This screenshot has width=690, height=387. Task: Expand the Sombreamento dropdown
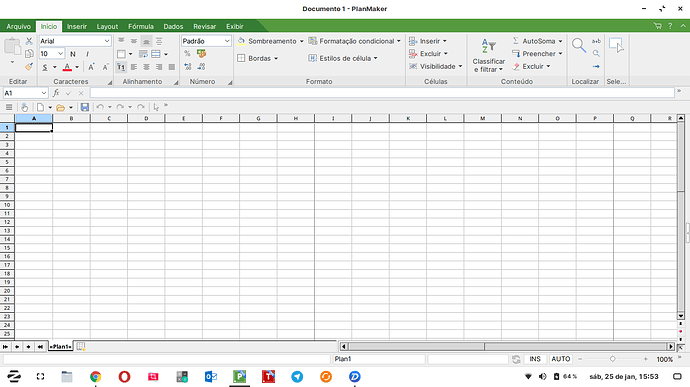(302, 41)
